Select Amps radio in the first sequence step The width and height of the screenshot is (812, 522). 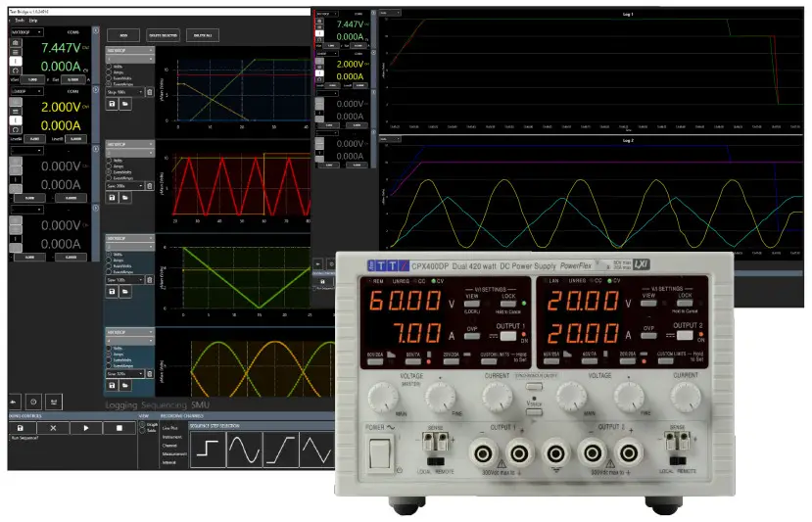(110, 72)
